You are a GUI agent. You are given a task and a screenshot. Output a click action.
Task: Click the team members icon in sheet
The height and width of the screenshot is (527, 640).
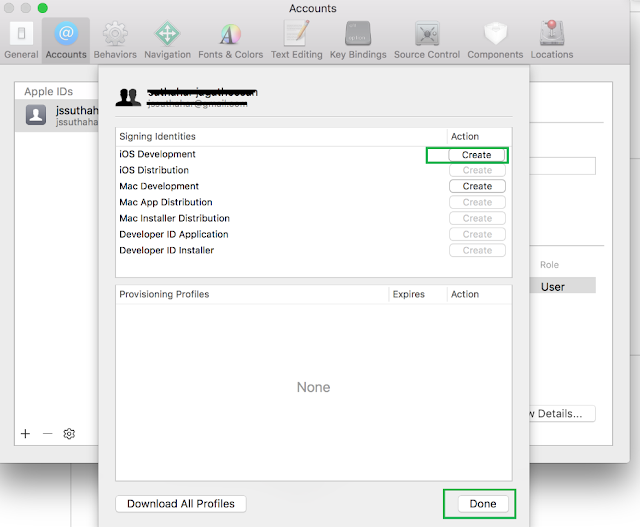click(128, 97)
